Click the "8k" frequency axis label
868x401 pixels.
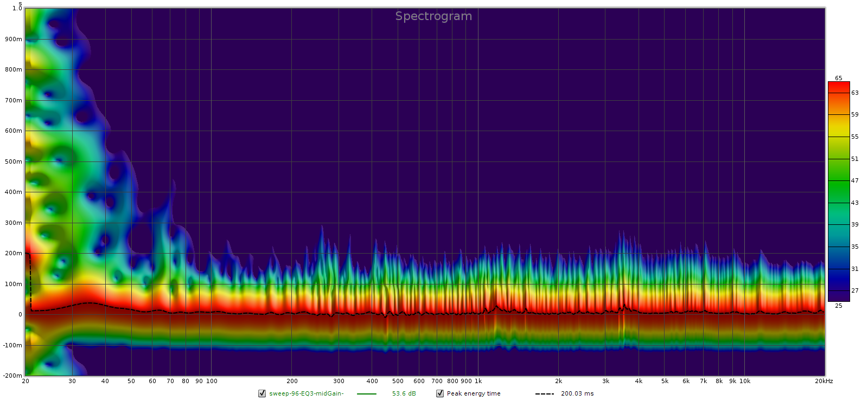pyautogui.click(x=719, y=381)
